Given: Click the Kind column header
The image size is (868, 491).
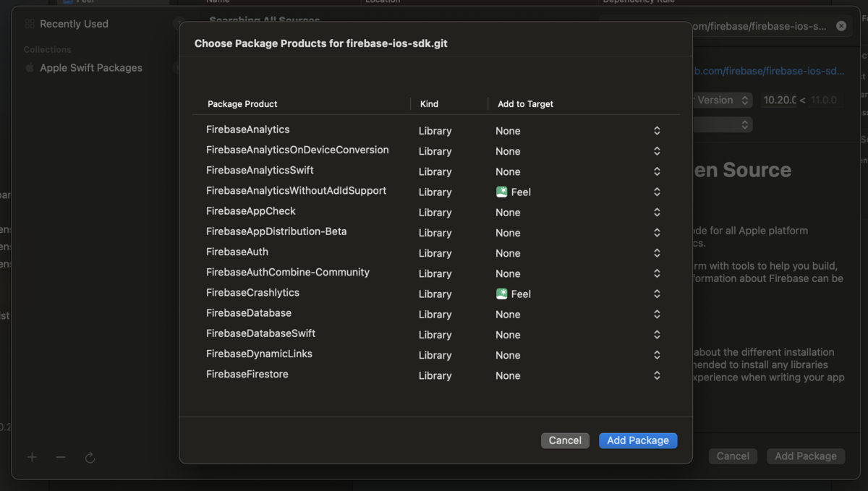Looking at the screenshot, I should (x=429, y=104).
